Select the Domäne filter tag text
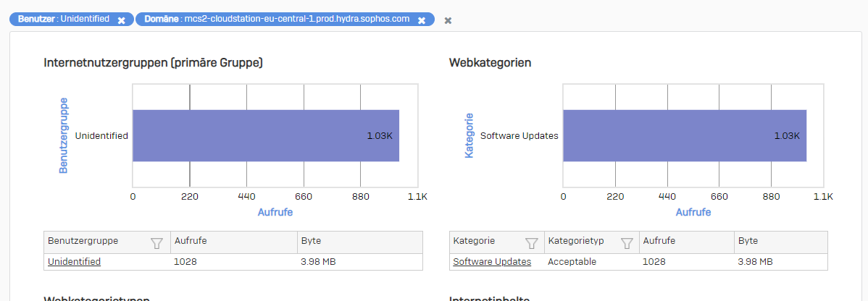Screen dimensions: 868x301 [277, 19]
